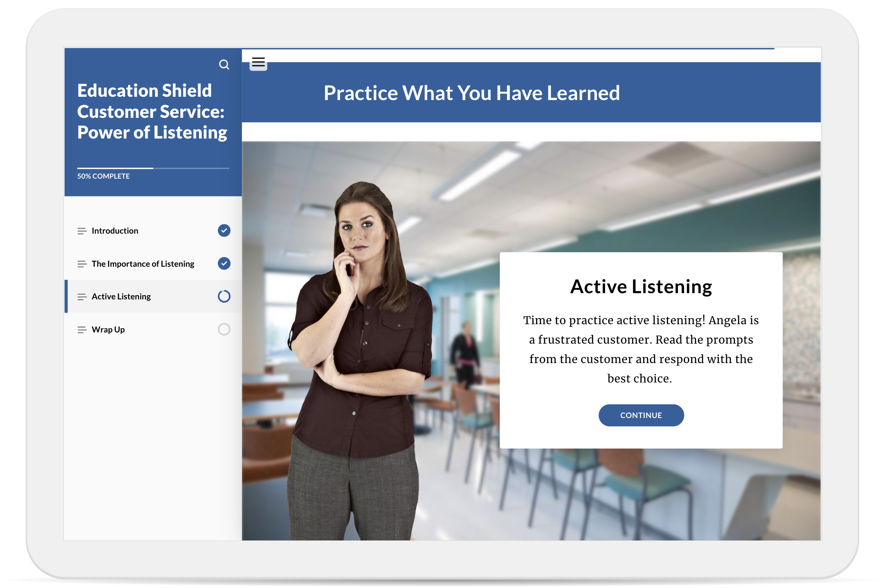The width and height of the screenshot is (886, 588).
Task: Click the search magnifier icon in sidebar
Action: pos(224,65)
